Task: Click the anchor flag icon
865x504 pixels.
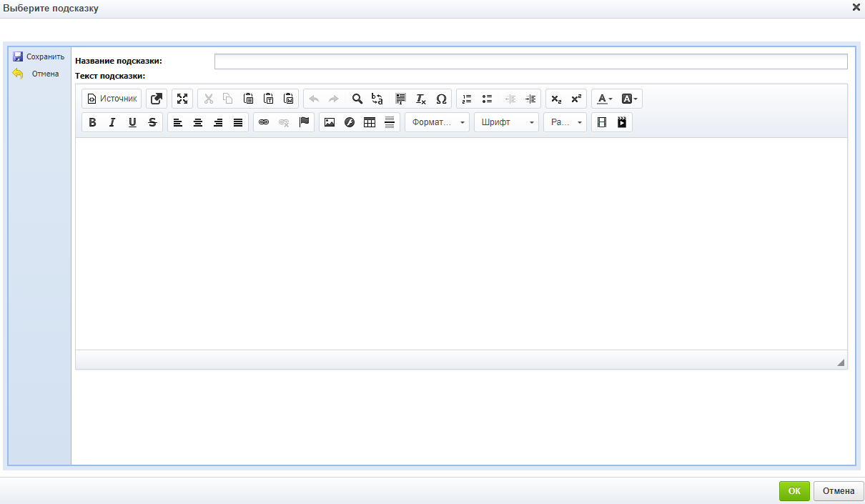Action: (x=304, y=122)
